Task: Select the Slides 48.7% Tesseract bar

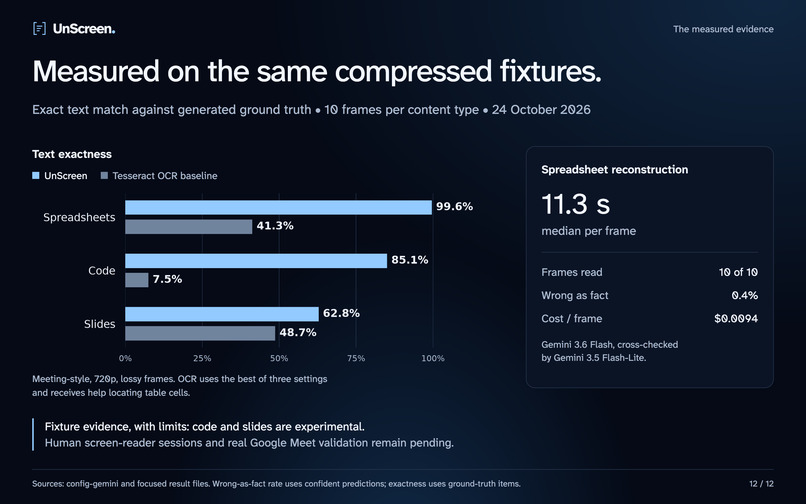Action: pyautogui.click(x=200, y=333)
